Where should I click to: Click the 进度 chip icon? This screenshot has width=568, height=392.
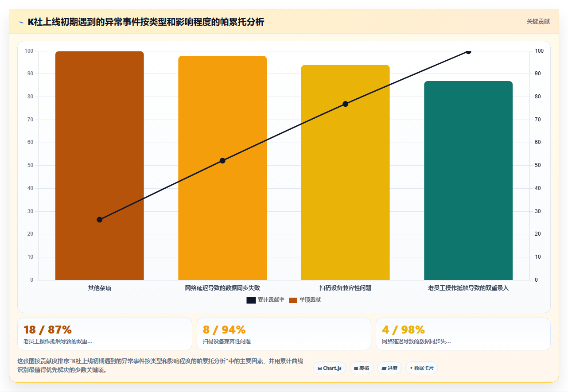(384, 369)
